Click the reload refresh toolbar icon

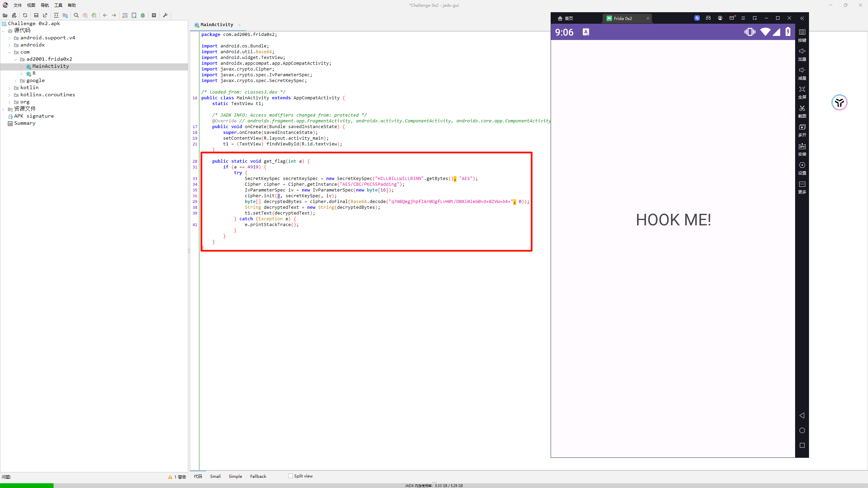pyautogui.click(x=25, y=15)
